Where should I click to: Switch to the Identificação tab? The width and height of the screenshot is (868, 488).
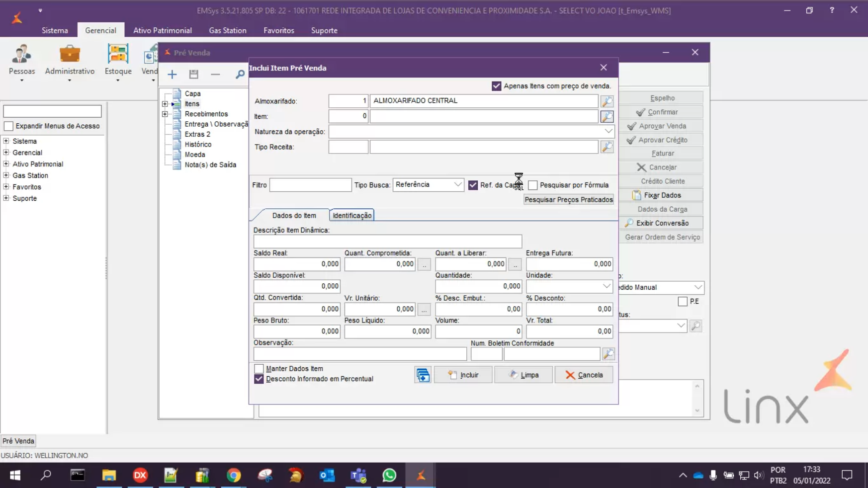352,215
